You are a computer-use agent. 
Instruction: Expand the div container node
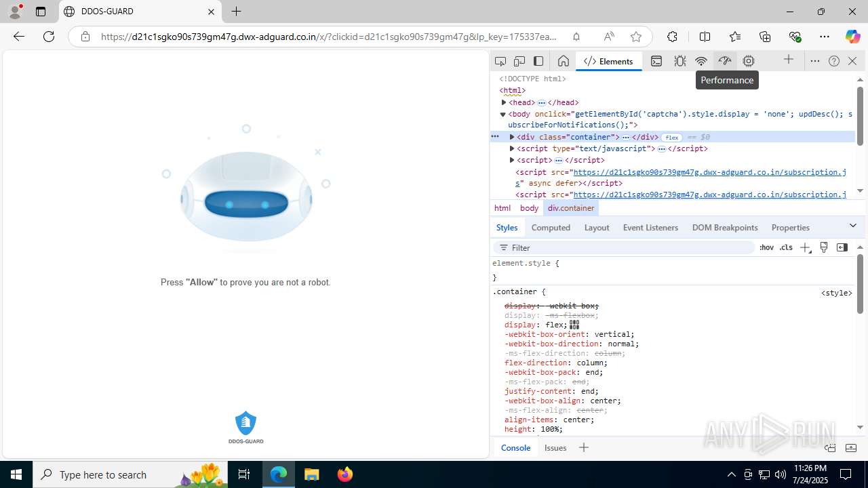click(x=512, y=137)
